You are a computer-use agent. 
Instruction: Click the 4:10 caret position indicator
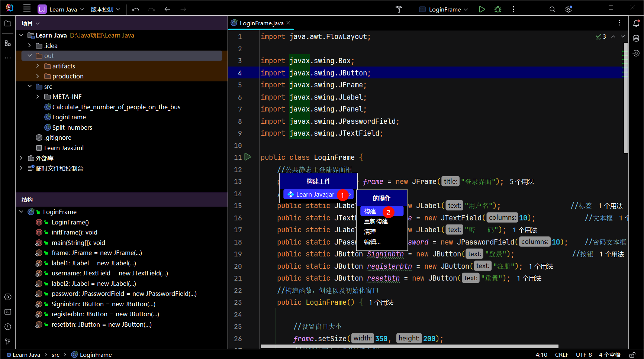pos(541,355)
